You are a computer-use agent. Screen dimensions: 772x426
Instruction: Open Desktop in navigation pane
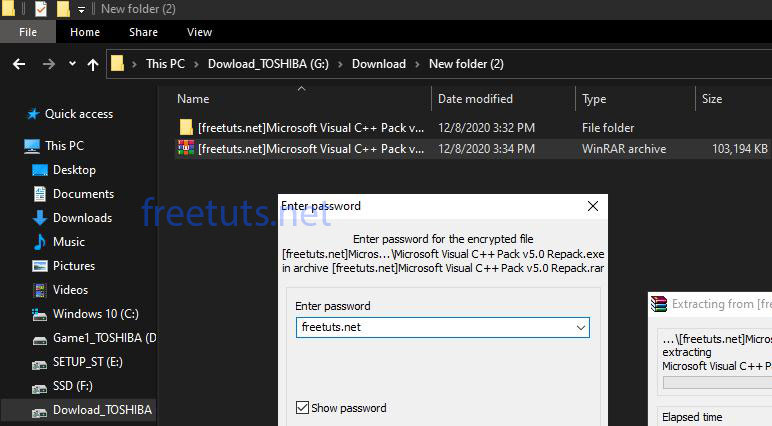pyautogui.click(x=74, y=170)
